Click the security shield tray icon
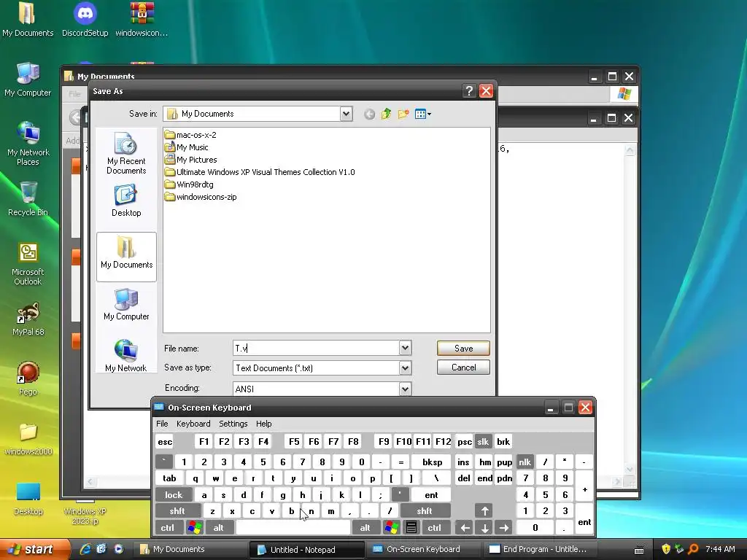 (666, 549)
